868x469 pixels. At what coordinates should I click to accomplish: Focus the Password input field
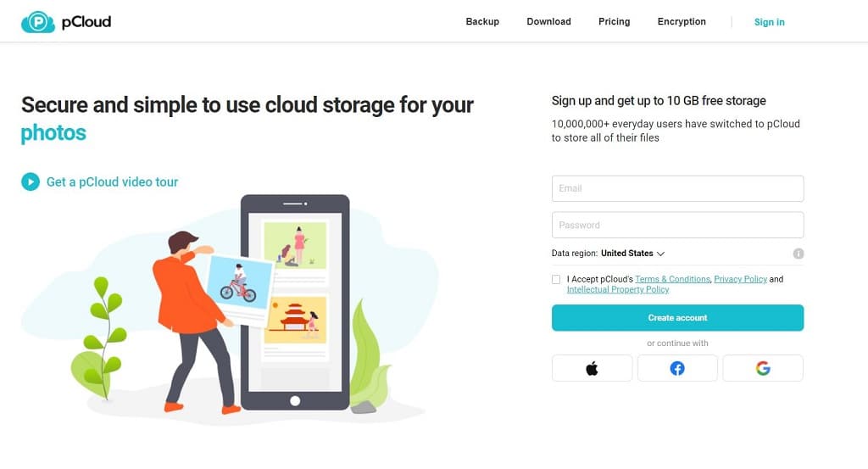677,225
